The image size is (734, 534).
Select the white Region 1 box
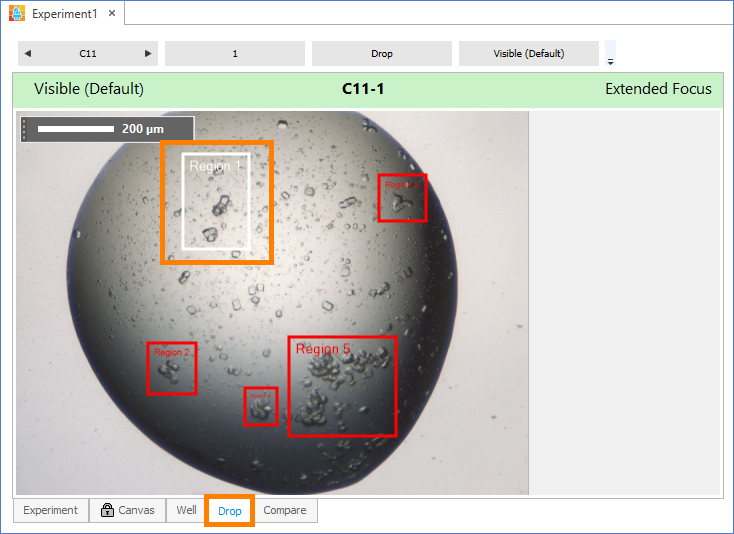click(x=216, y=201)
